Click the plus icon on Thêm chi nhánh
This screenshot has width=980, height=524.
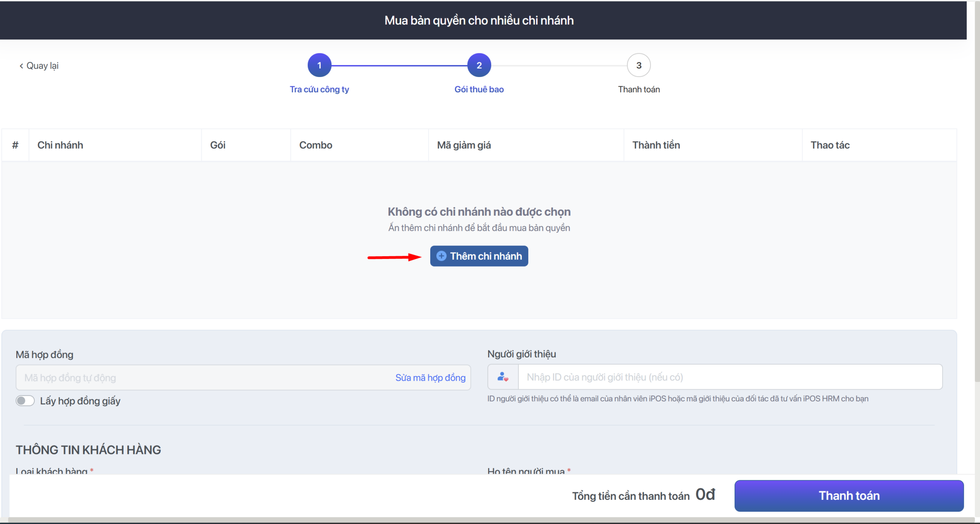coord(441,256)
